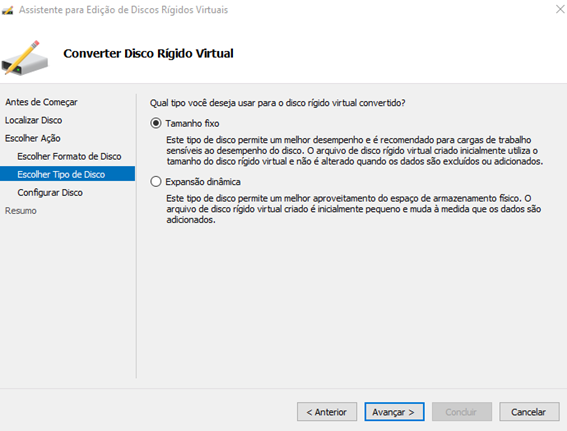The width and height of the screenshot is (567, 431).
Task: Open the Localizar Disco step
Action: pyautogui.click(x=34, y=120)
